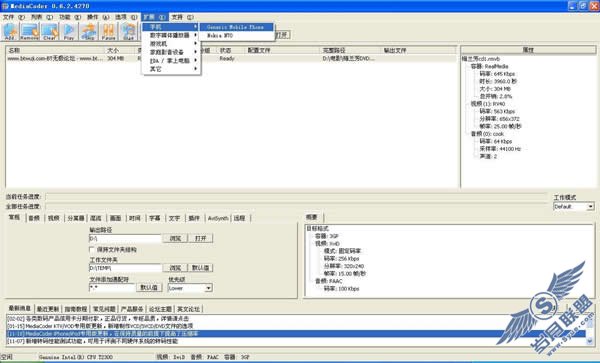
Task: Expand the PDA / 掌上电脑 submenu entry
Action: pos(171,60)
